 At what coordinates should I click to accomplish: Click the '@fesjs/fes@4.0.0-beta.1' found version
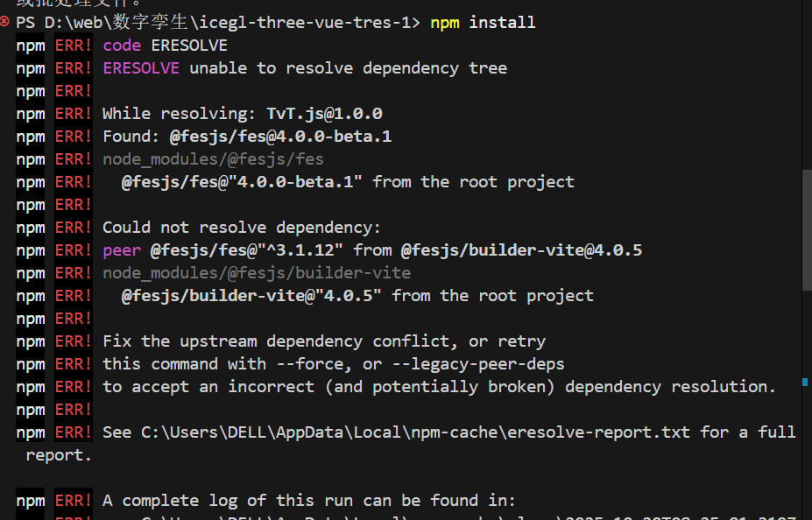tap(280, 137)
